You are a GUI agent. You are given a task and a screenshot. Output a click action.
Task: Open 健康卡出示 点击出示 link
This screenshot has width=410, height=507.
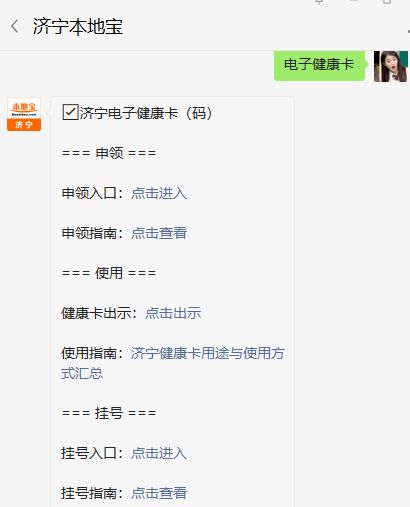click(173, 313)
